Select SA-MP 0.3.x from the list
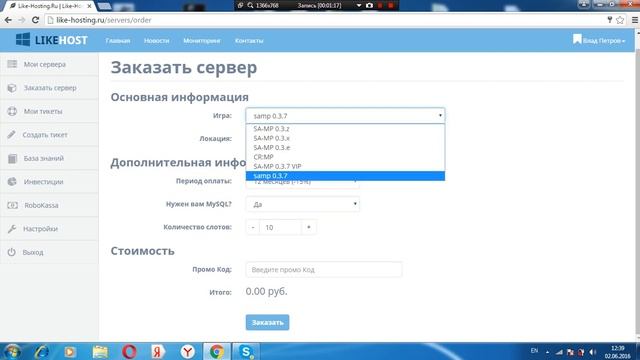This screenshot has width=640, height=360. pyautogui.click(x=345, y=138)
